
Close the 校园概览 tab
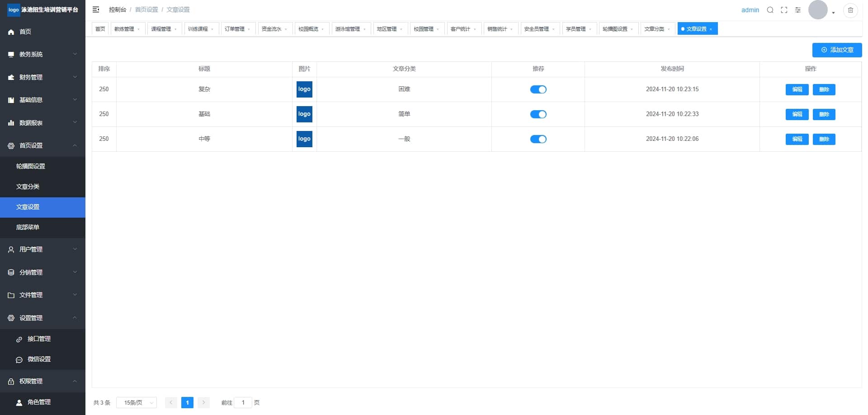(x=323, y=29)
